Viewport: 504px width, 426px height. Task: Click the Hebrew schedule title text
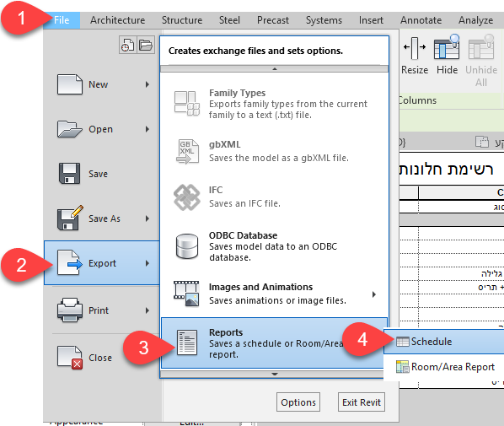[x=446, y=170]
